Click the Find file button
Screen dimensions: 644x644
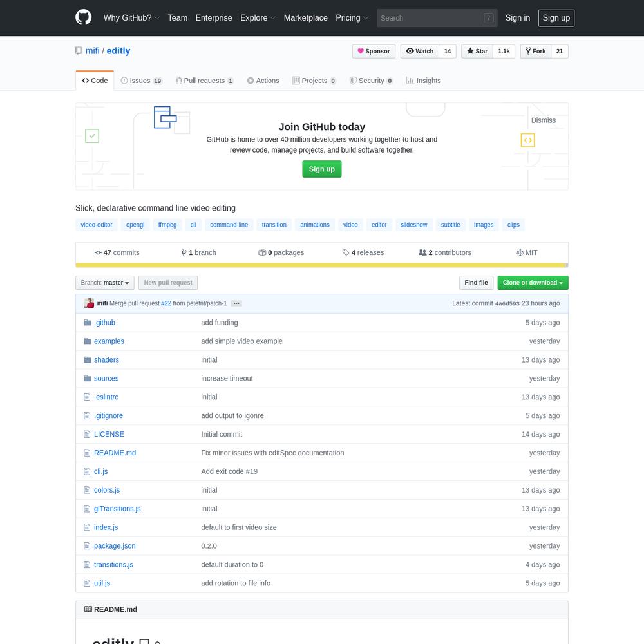476,283
